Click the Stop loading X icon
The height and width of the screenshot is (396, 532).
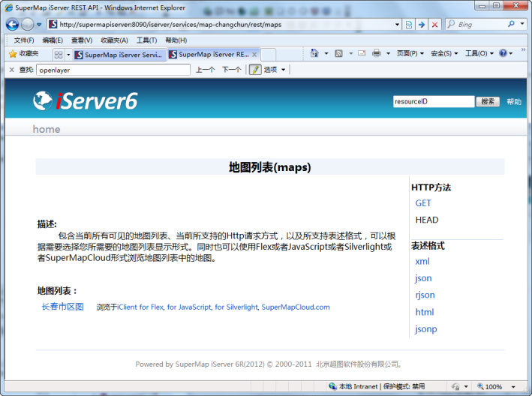coord(434,25)
